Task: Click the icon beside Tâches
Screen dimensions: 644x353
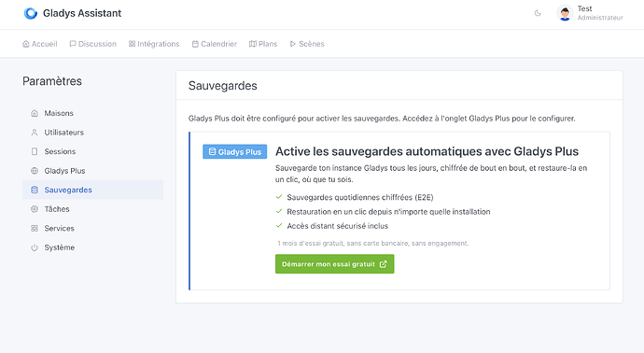Action: [35, 209]
